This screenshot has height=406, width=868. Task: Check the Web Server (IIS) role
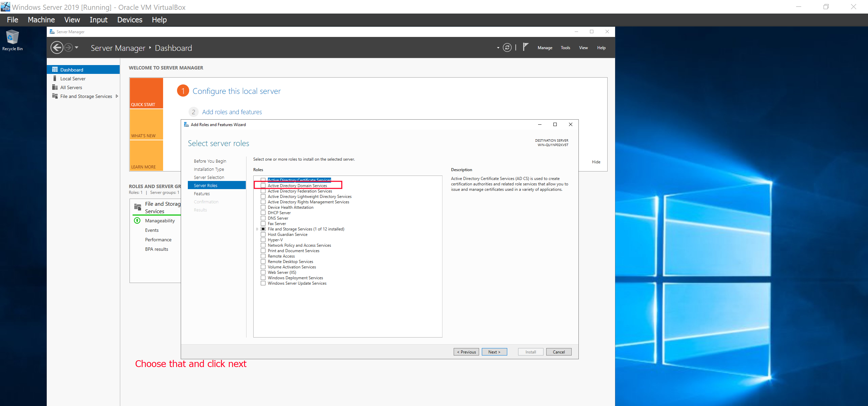coord(263,272)
